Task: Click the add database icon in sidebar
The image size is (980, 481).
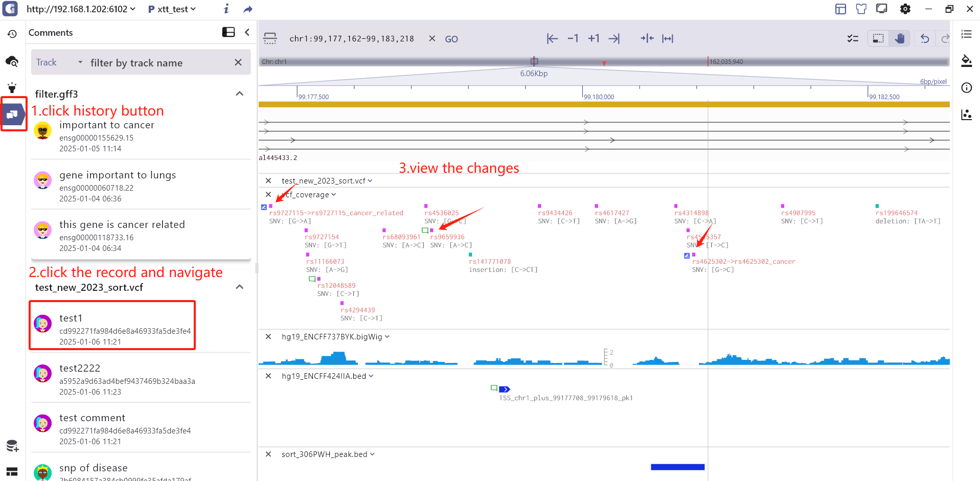Action: pos(12,446)
